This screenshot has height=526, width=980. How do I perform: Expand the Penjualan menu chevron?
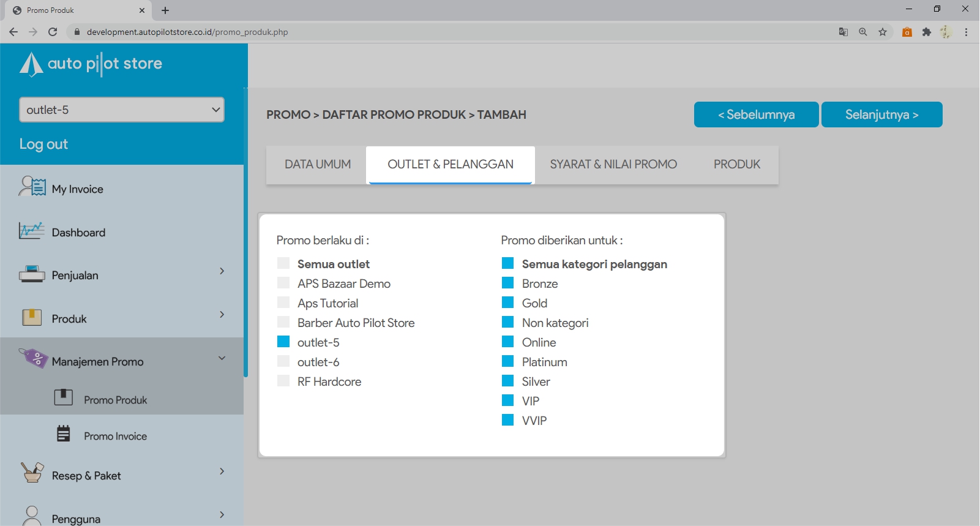coord(222,271)
